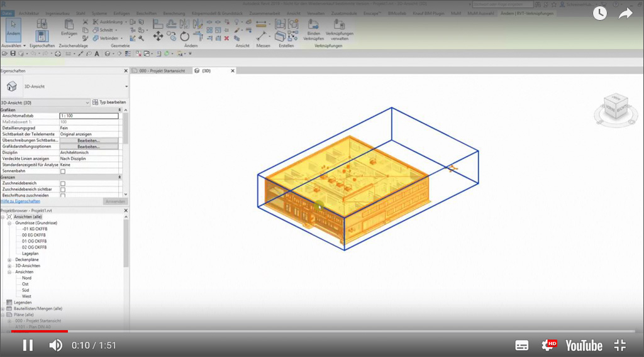
Task: Expand the 3D-Ansichten tree node
Action: click(9, 266)
